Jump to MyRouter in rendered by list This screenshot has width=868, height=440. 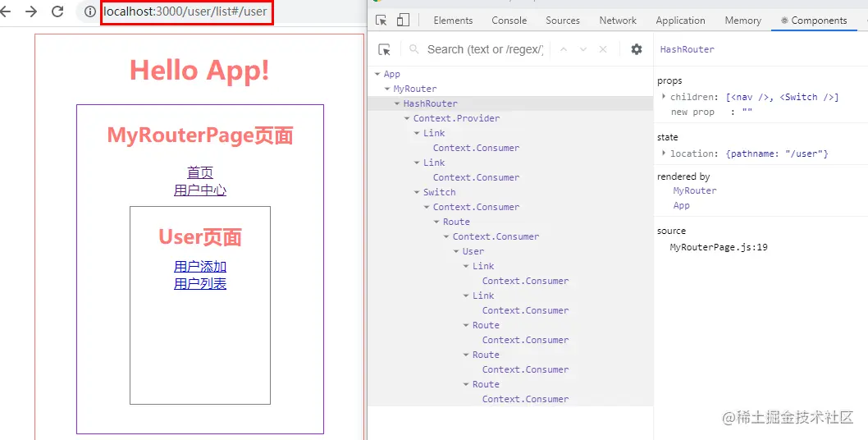695,190
